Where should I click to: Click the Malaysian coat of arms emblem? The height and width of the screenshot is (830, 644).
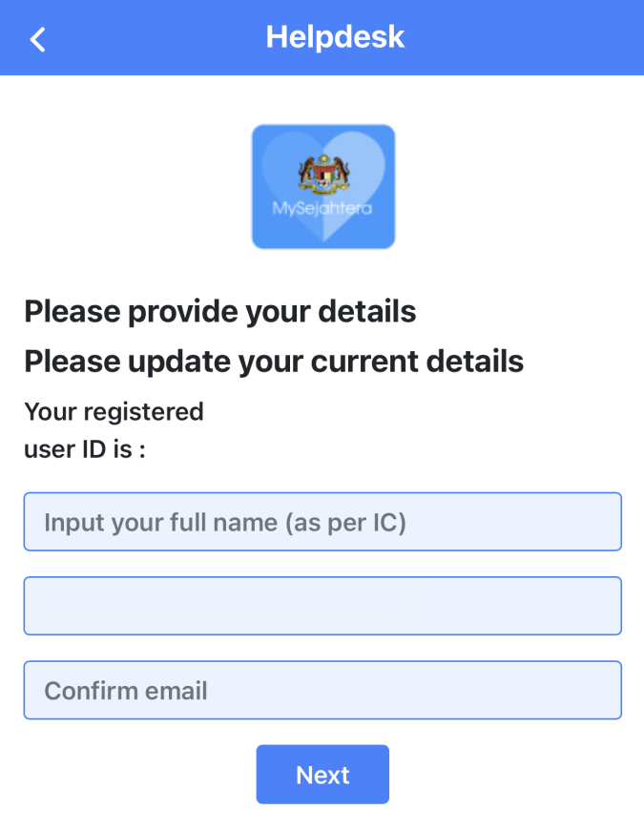point(323,173)
